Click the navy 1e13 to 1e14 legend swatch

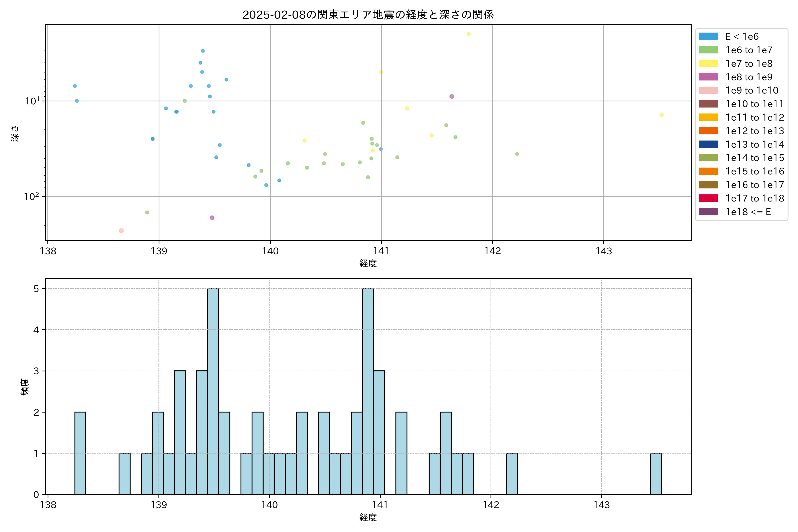pyautogui.click(x=708, y=145)
